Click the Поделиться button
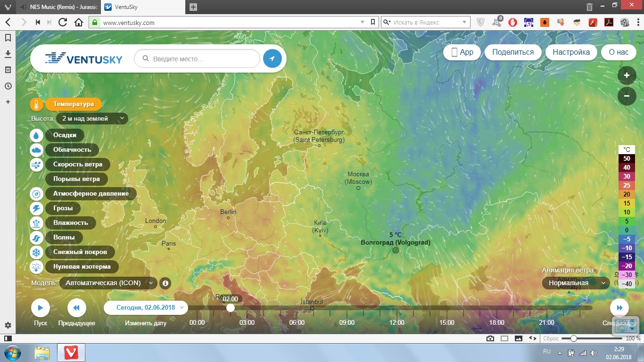The height and width of the screenshot is (362, 644). (513, 52)
